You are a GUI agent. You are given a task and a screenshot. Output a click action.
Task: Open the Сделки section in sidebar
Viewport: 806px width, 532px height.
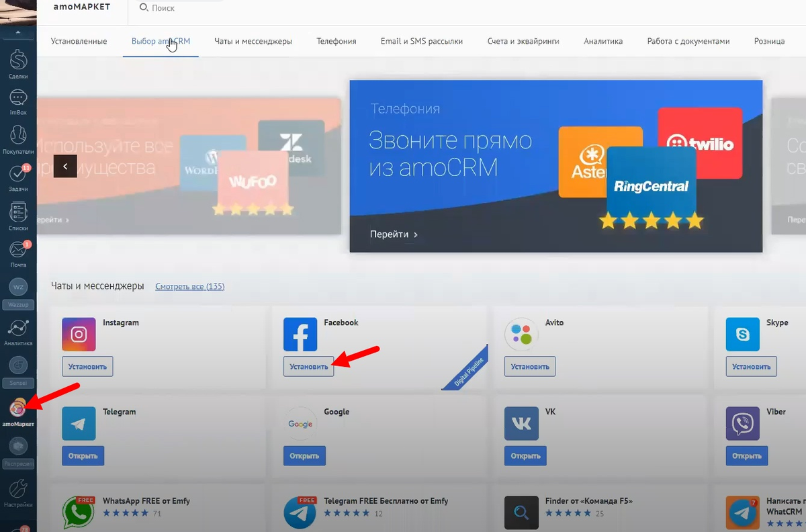[x=18, y=65]
